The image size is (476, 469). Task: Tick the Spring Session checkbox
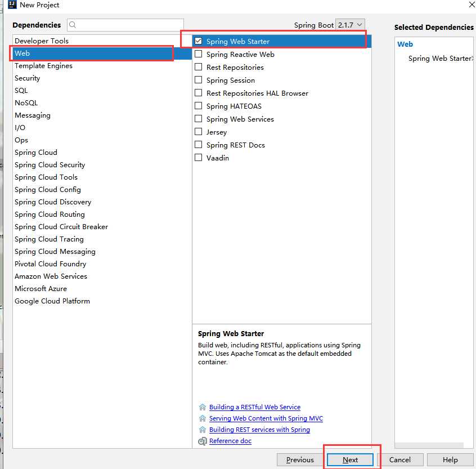198,80
